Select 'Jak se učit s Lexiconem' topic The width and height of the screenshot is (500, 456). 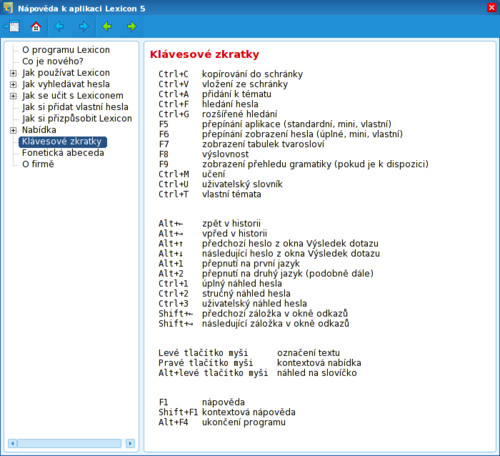coord(73,96)
